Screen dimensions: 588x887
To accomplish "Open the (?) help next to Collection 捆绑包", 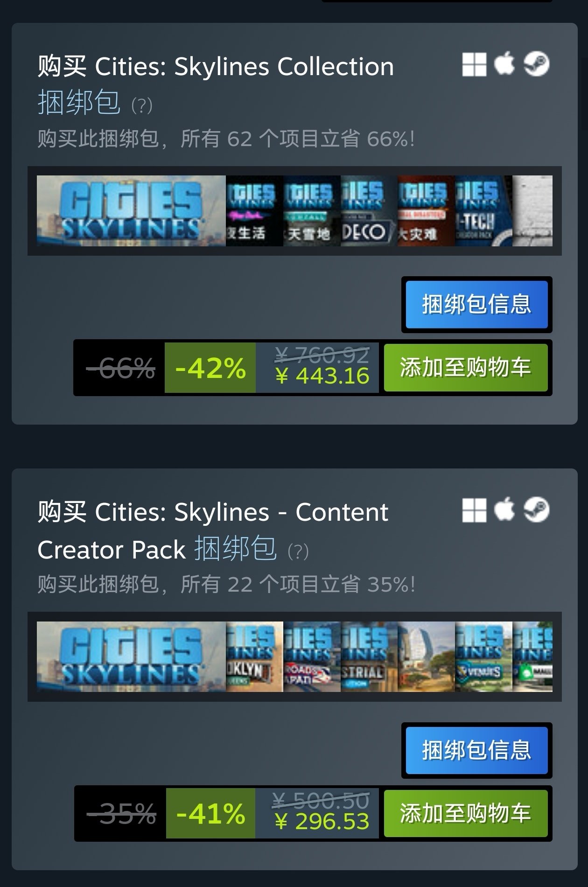I will click(142, 105).
